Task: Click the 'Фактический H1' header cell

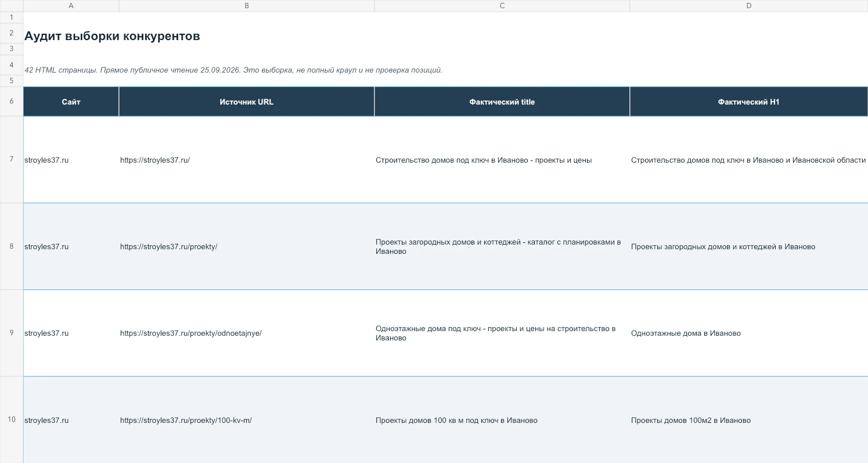Action: (x=749, y=102)
